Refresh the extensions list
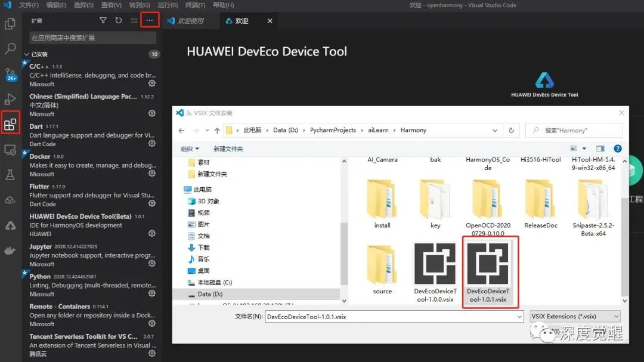The height and width of the screenshot is (362, 644). click(118, 20)
